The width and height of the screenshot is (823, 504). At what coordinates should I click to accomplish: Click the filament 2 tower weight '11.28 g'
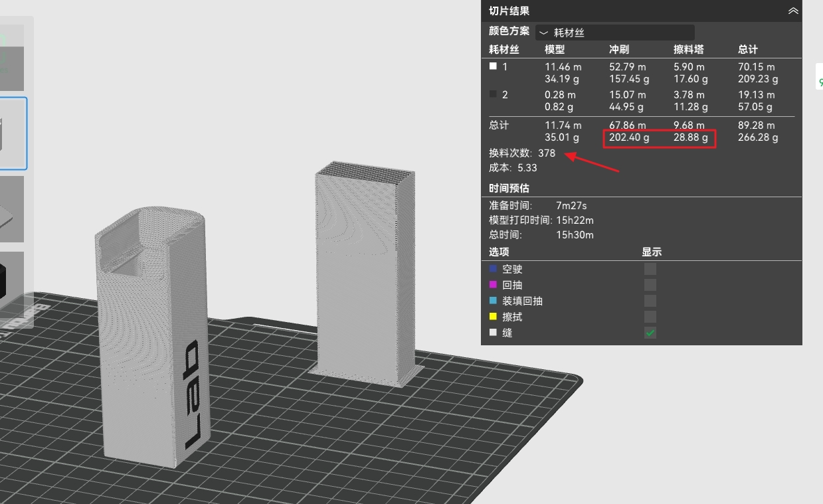(x=691, y=107)
